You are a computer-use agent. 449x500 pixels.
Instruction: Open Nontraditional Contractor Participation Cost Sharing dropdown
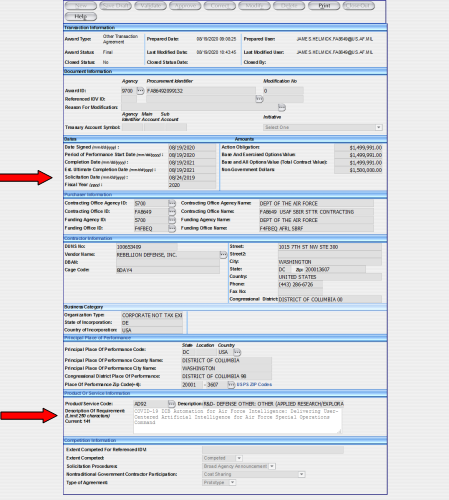pos(301,474)
